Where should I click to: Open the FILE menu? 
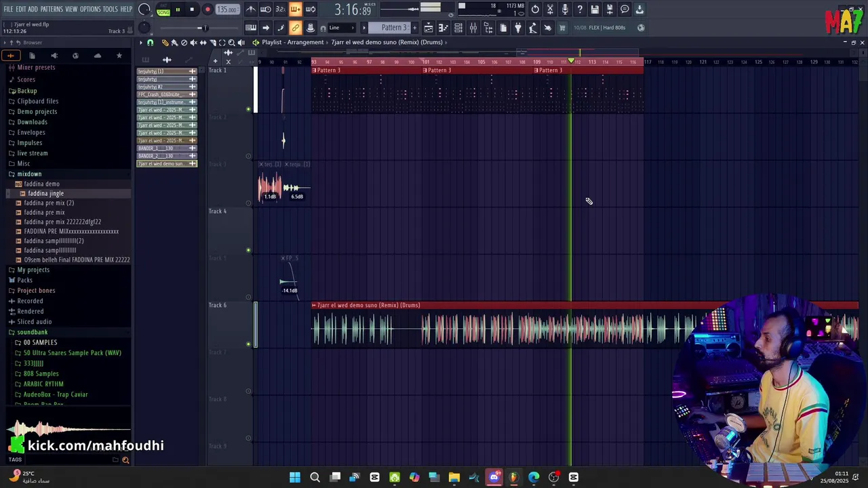tap(8, 9)
